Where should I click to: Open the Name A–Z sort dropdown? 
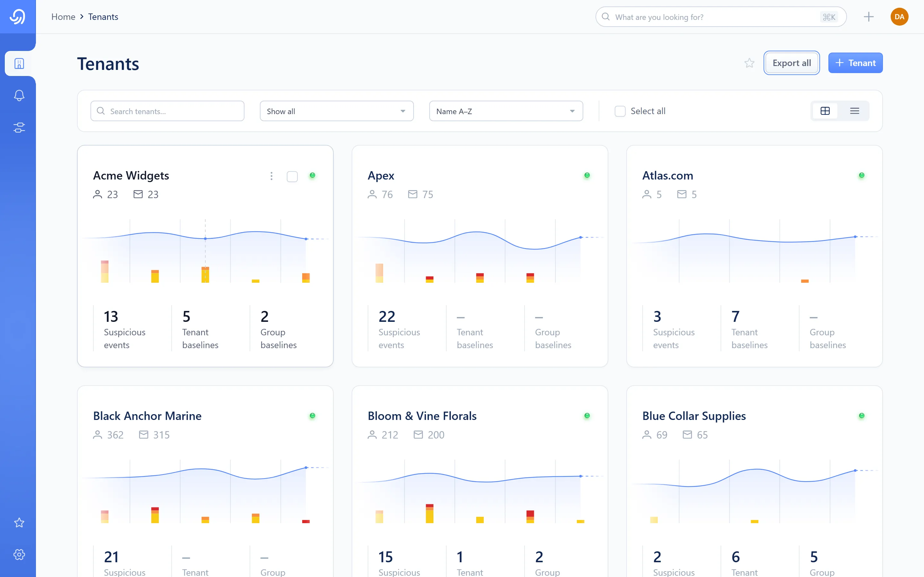click(x=506, y=111)
